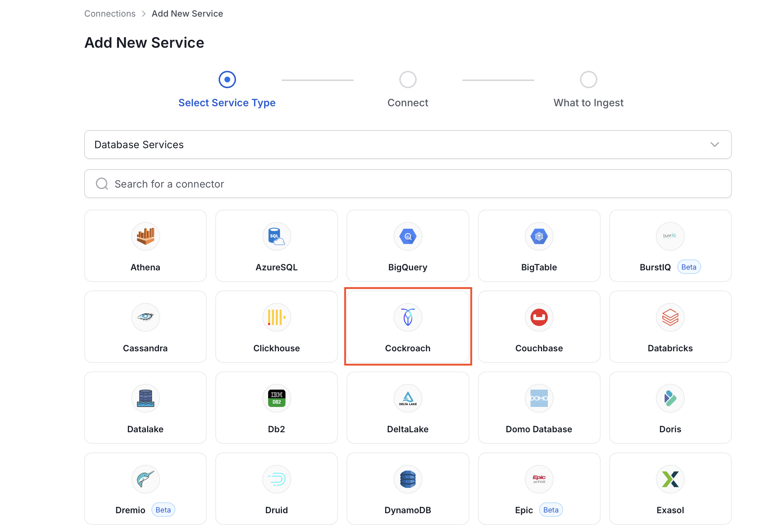Select the IBM Db2 icon
The width and height of the screenshot is (782, 532).
pyautogui.click(x=276, y=398)
